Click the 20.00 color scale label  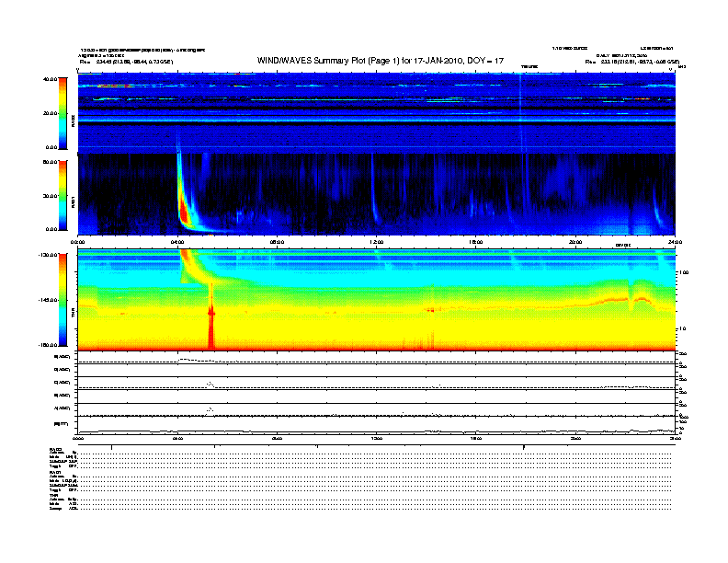coord(50,113)
